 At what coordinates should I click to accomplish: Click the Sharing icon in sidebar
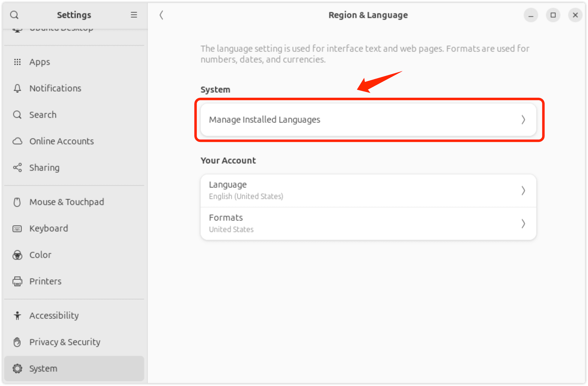pos(17,168)
